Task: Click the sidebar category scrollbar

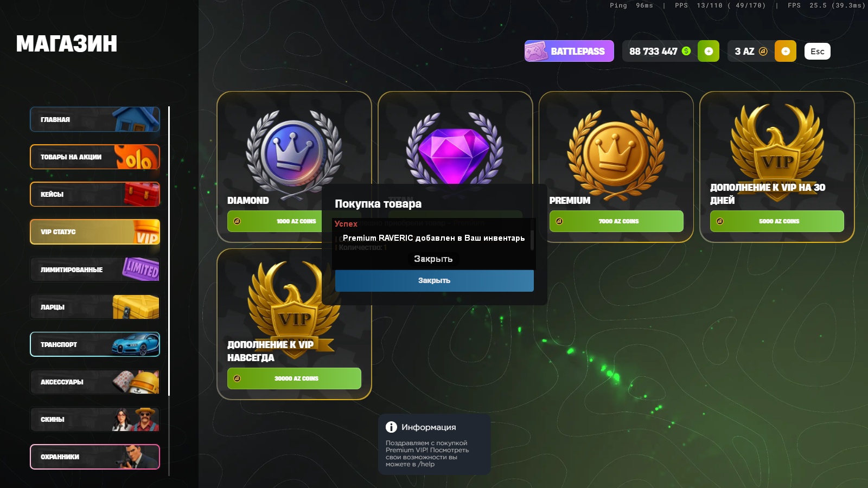Action: (169, 251)
